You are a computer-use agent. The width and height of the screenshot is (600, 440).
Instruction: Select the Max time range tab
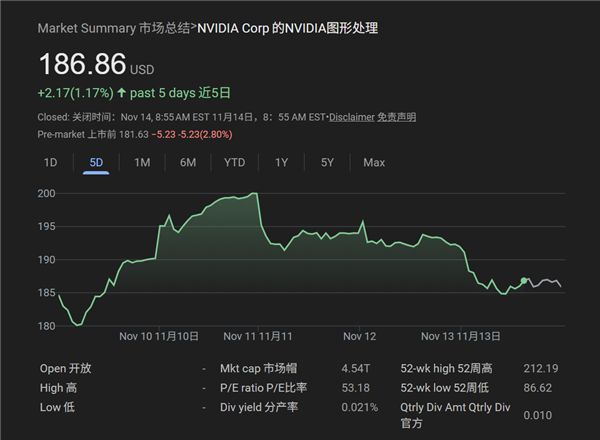(374, 162)
